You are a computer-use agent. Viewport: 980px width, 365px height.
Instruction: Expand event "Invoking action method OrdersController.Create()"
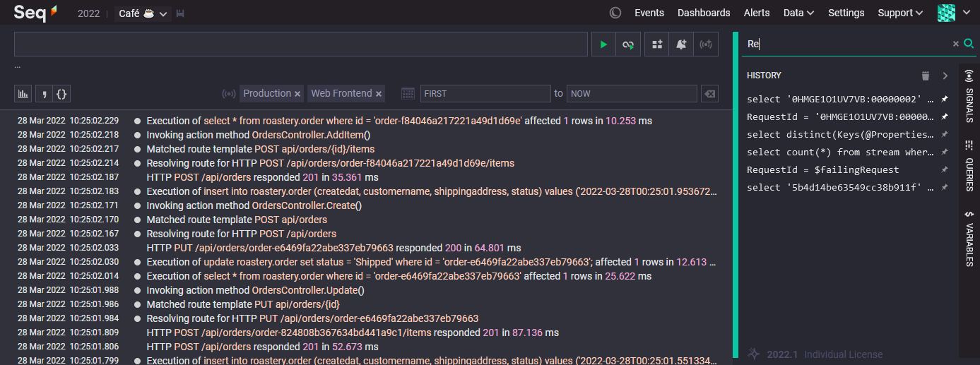[x=254, y=205]
